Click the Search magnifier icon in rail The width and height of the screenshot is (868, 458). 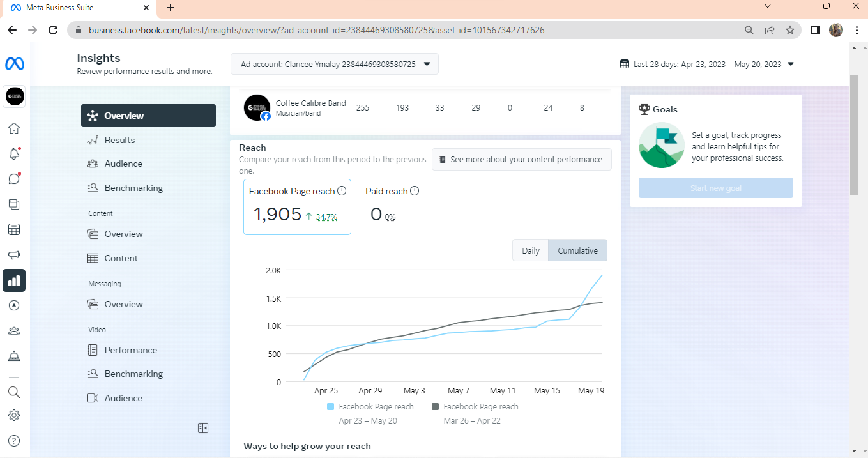tap(14, 392)
